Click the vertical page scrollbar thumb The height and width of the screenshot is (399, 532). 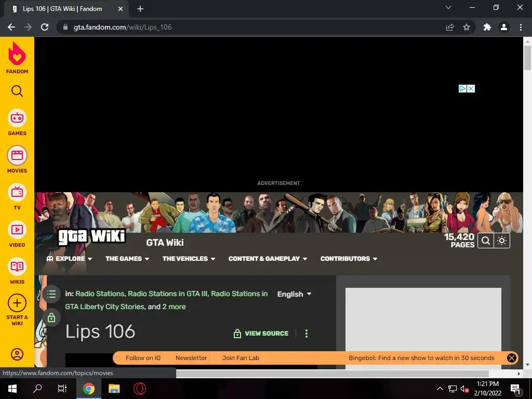[527, 58]
